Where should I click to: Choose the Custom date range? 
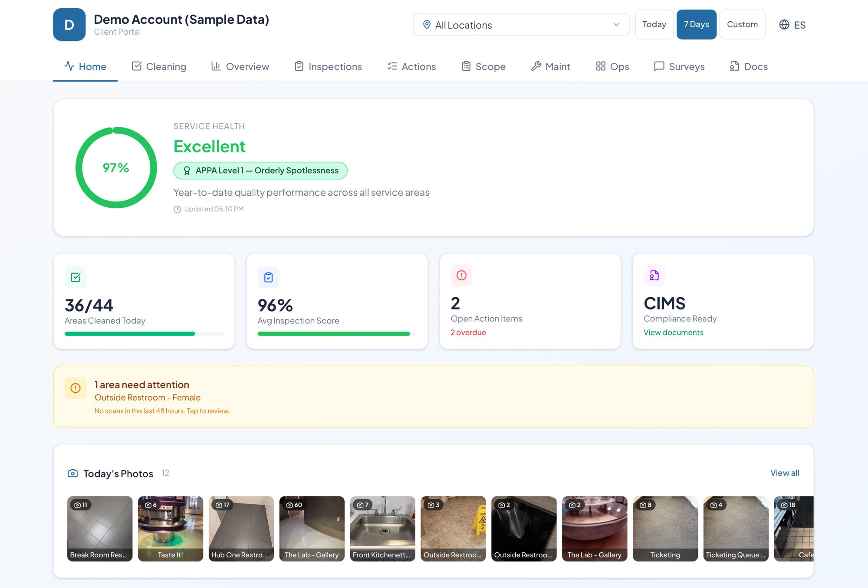(x=742, y=25)
